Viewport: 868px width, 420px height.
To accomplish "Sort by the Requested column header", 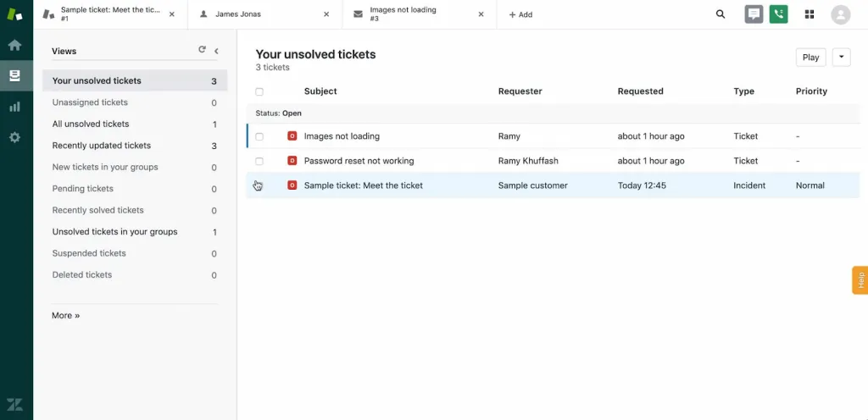I will coord(641,91).
